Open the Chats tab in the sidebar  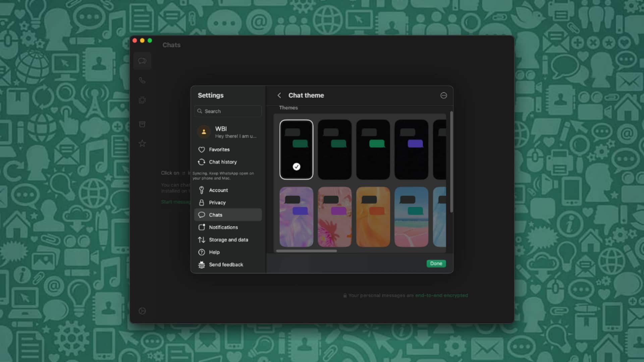[142, 61]
